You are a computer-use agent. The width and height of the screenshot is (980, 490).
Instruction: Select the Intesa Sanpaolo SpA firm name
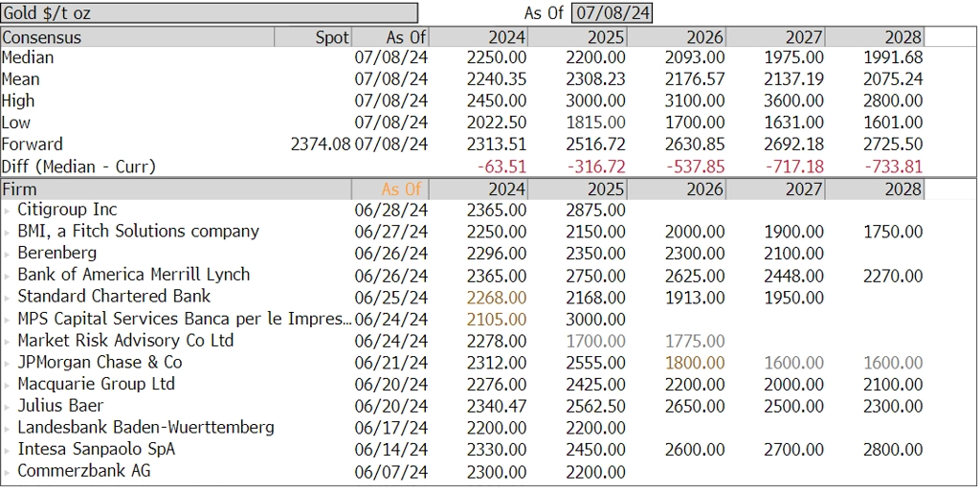click(x=97, y=450)
